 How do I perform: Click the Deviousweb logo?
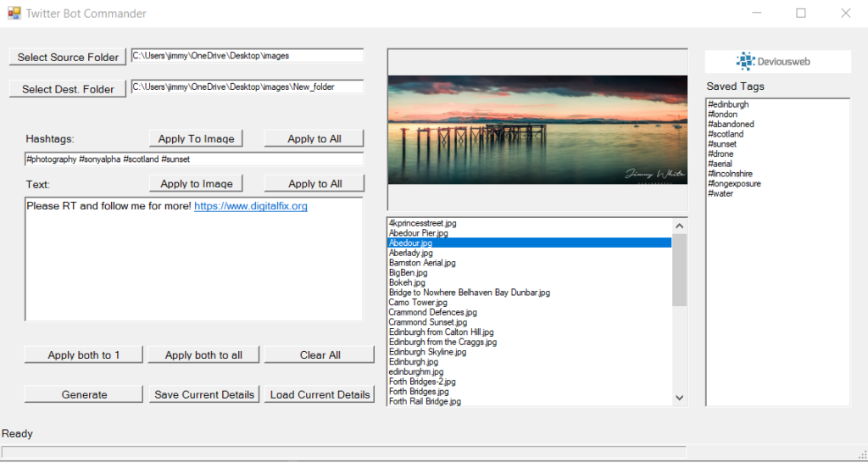pos(777,61)
